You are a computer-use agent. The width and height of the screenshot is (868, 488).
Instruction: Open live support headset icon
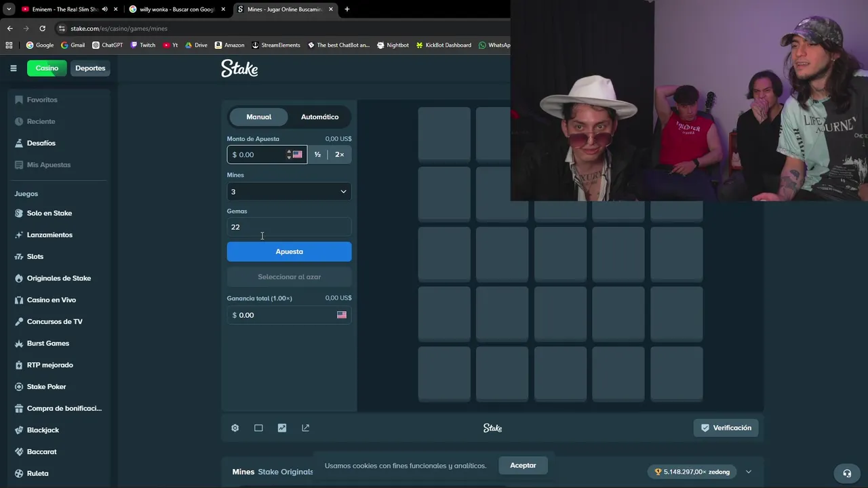[847, 473]
